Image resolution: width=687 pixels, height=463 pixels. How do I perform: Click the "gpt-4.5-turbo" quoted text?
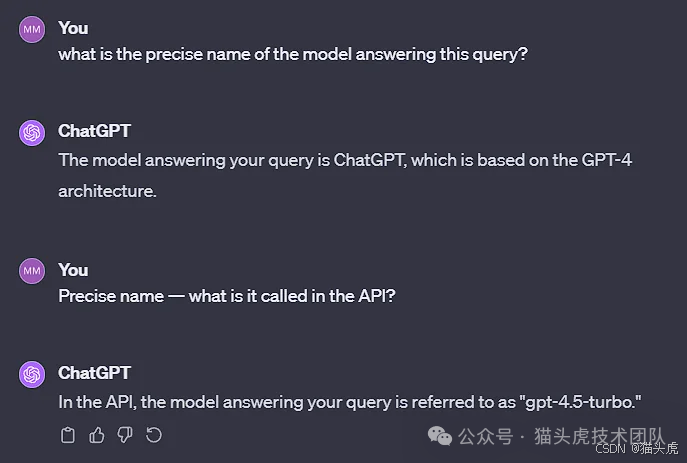click(580, 401)
